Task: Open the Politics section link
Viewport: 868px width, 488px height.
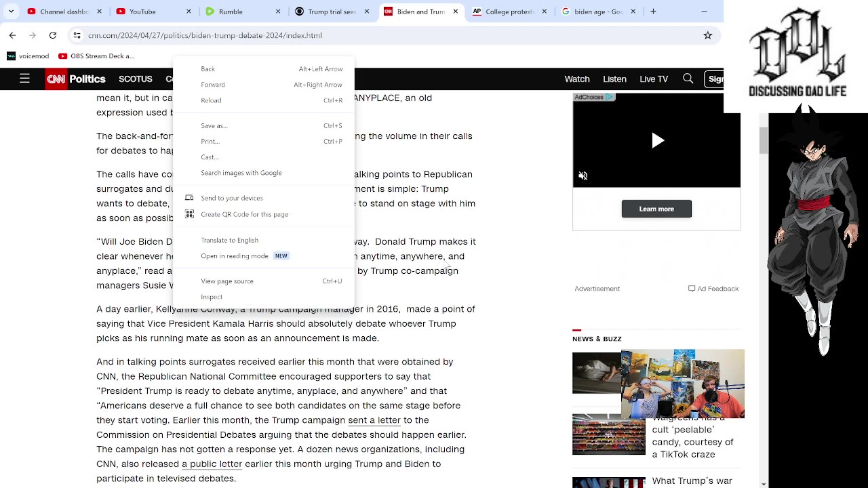Action: 87,79
